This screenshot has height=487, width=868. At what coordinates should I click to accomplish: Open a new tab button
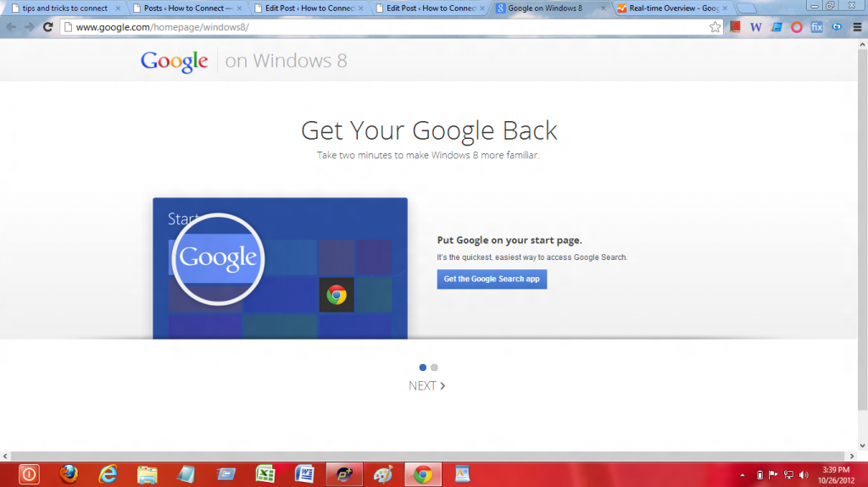click(x=747, y=8)
